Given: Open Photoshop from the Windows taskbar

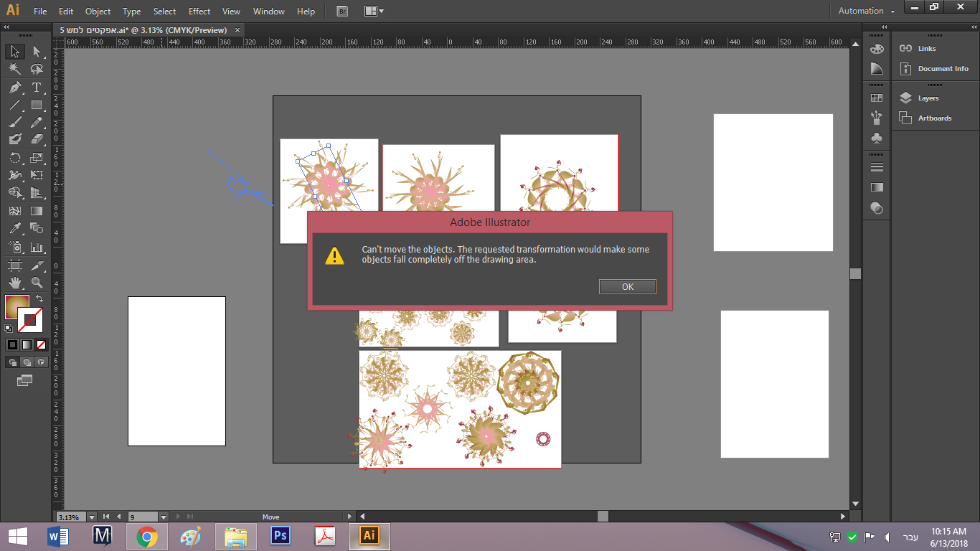Looking at the screenshot, I should pyautogui.click(x=280, y=536).
